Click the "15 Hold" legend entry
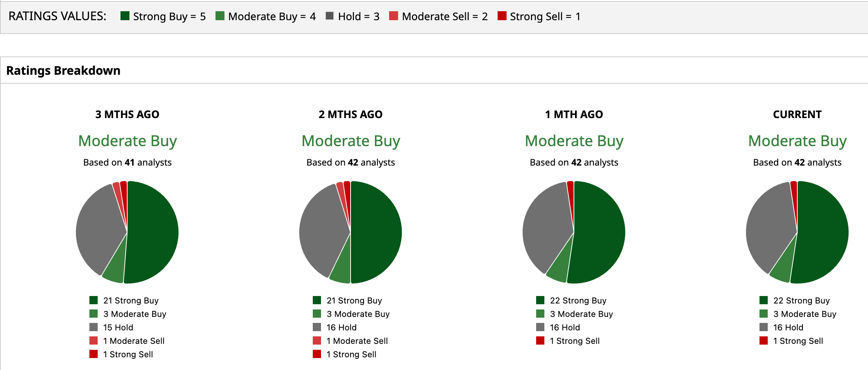This screenshot has width=868, height=370. pyautogui.click(x=118, y=327)
